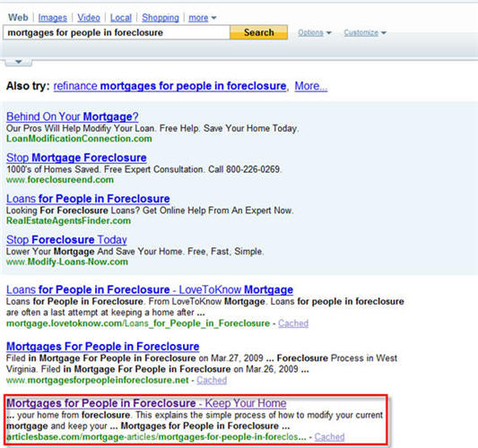Open the LoveToKnow Mortgage result title
Image resolution: width=478 pixels, height=448 pixels.
(x=150, y=289)
